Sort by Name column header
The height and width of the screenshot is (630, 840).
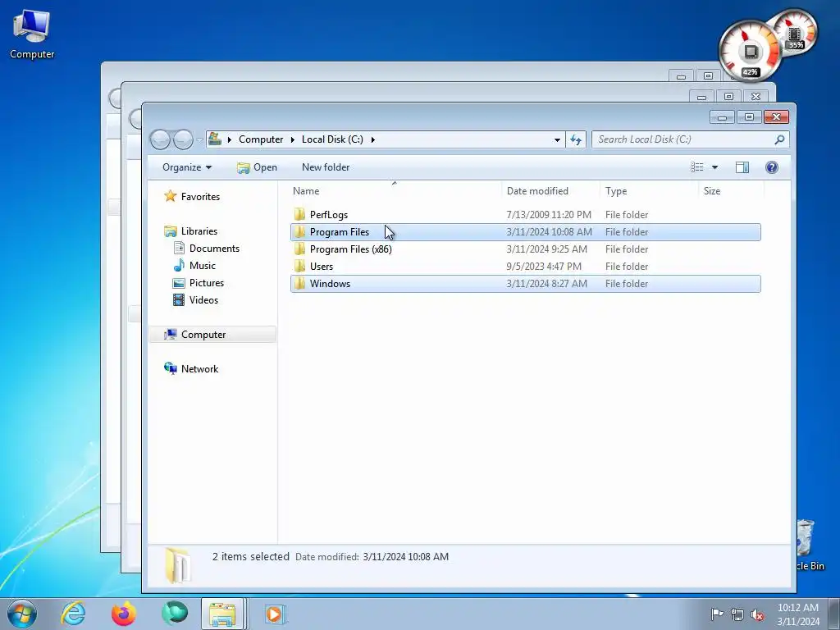[395, 190]
